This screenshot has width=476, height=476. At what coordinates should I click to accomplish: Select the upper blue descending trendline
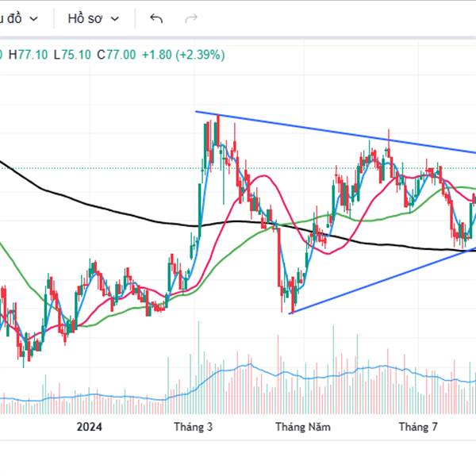pos(334,132)
